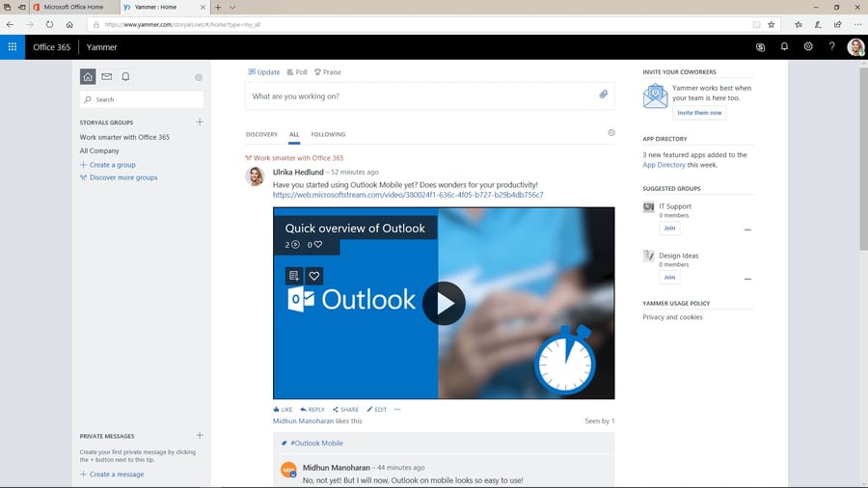The image size is (868, 488).
Task: Click Discover more groups link
Action: 119,177
